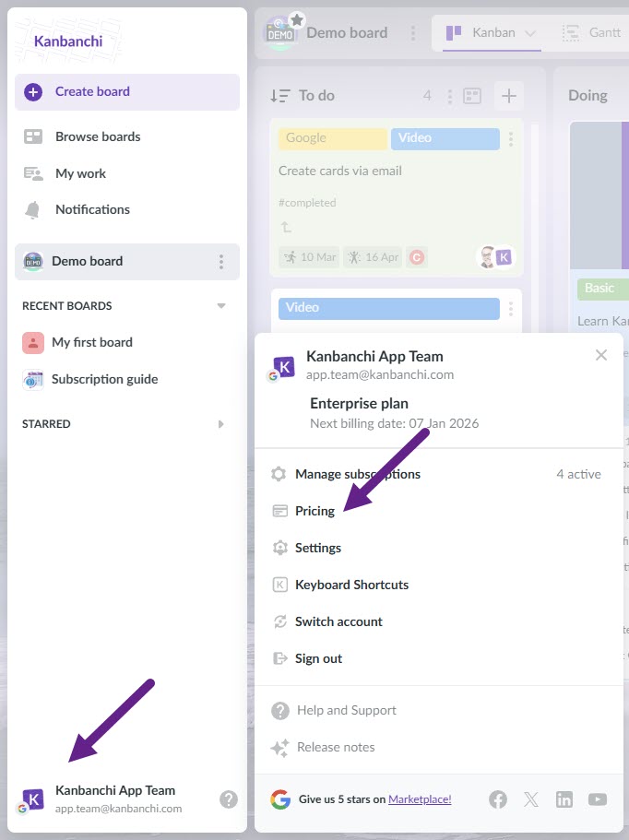629x840 pixels.
Task: Toggle the star on Demo board logo
Action: click(x=297, y=21)
